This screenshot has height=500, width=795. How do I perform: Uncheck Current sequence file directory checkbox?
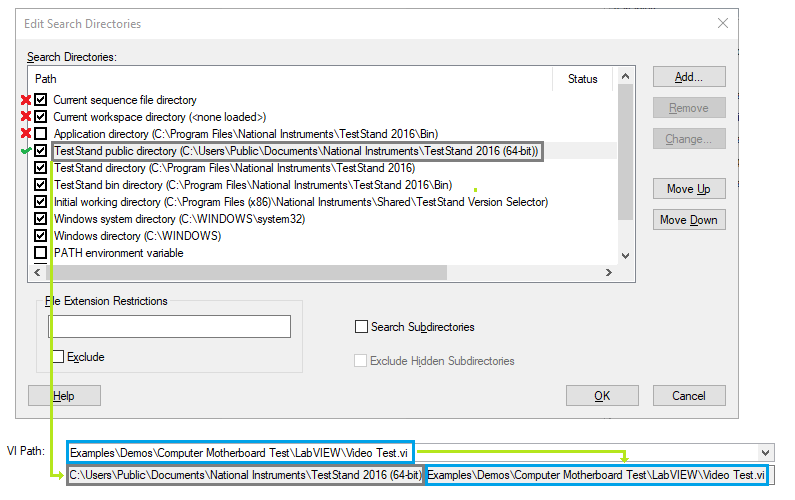tap(41, 100)
